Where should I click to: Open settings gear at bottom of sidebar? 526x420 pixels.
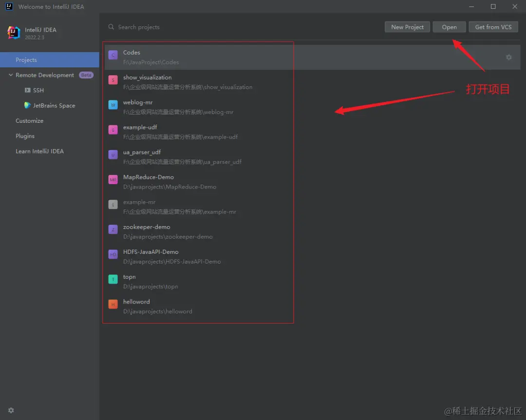11,410
